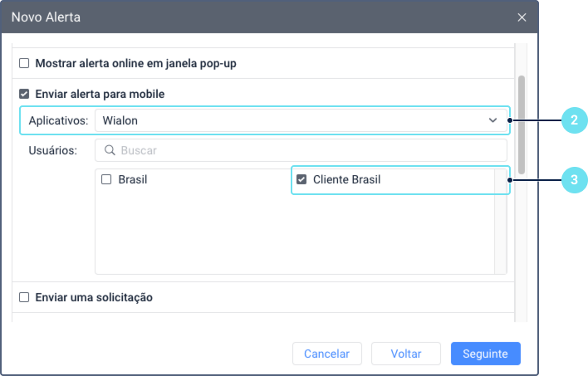Uncheck Enviar alerta para mobile
The image size is (588, 376).
click(x=24, y=94)
